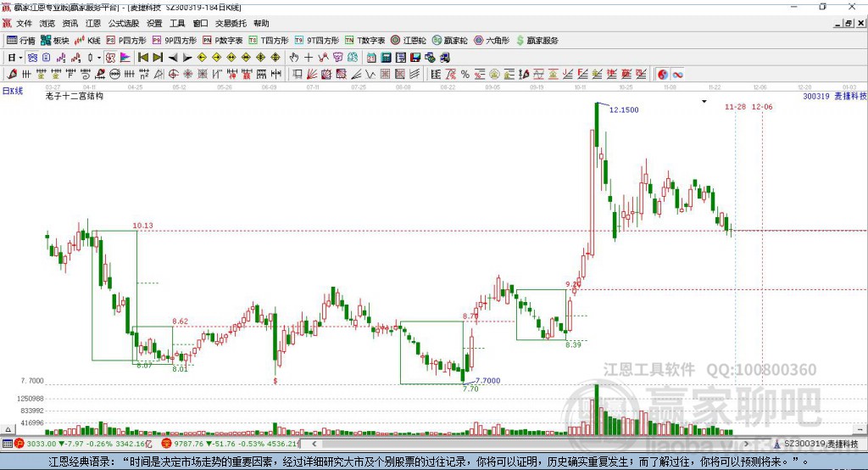
Task: Open the 六角形 hexagon tool
Action: [x=492, y=41]
